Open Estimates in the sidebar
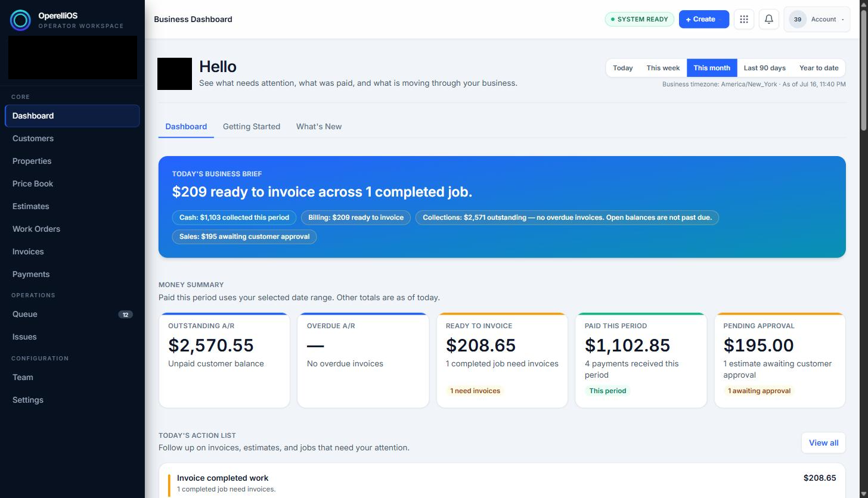 [x=72, y=206]
